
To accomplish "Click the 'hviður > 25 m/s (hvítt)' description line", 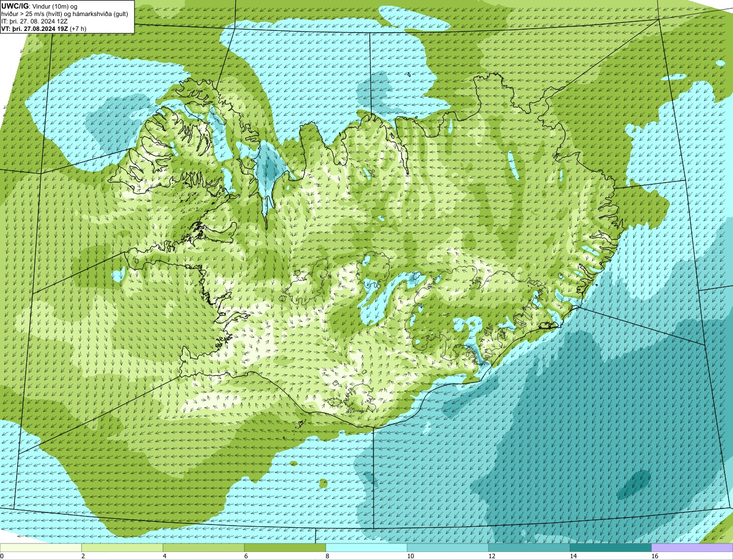I will pyautogui.click(x=65, y=14).
